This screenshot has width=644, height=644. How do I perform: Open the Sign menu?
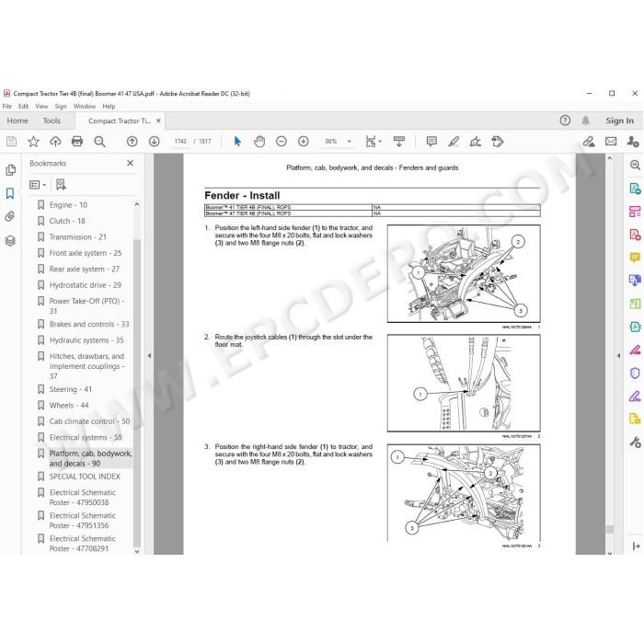click(61, 106)
